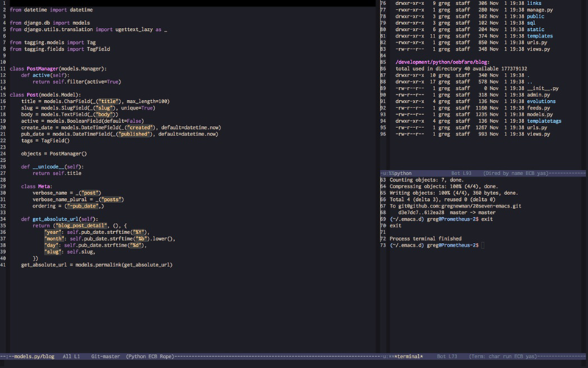The image size is (588, 368).
Task: Open the models.py file in blog listing
Action: [540, 115]
